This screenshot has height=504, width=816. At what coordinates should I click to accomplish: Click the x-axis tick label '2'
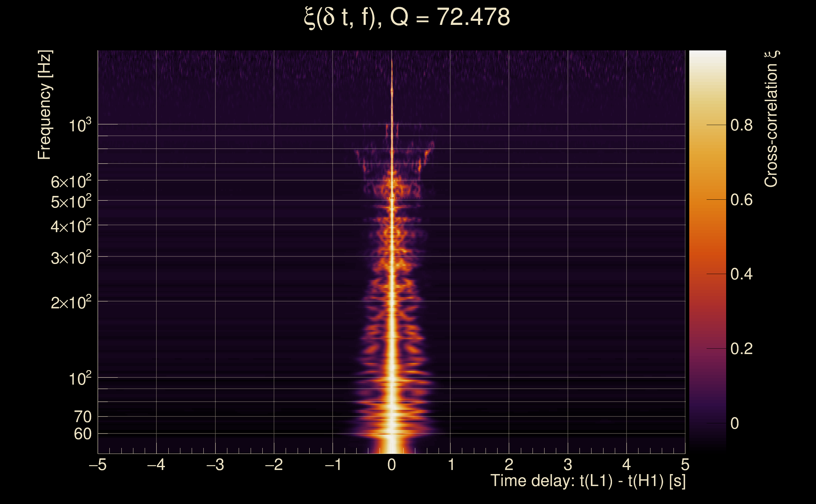coord(509,465)
